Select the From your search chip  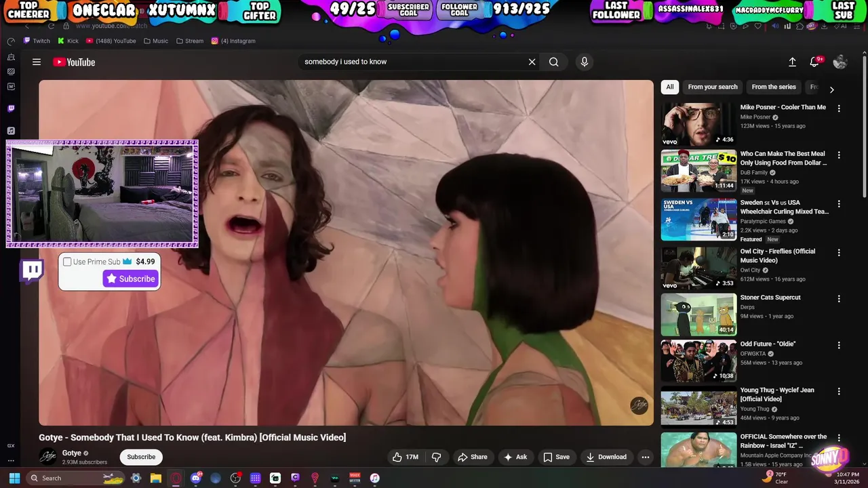click(713, 87)
